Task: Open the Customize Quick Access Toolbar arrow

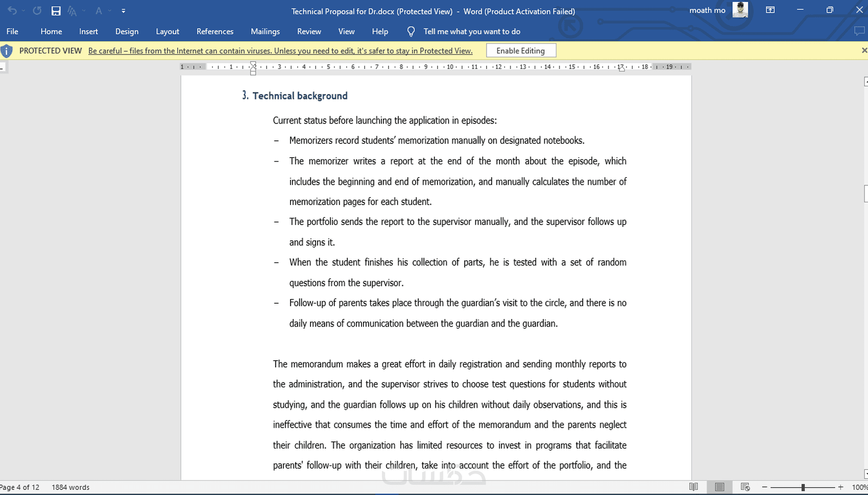Action: [x=124, y=11]
